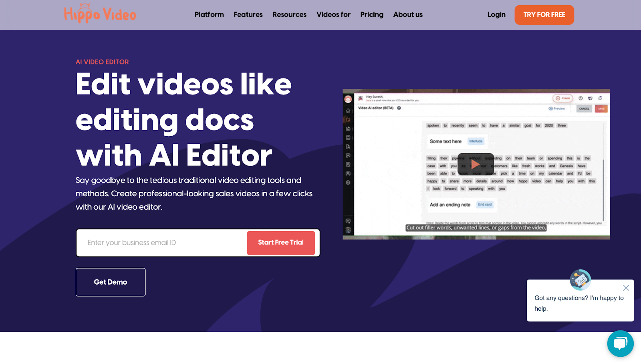641x364 pixels.
Task: Click the Login link
Action: point(496,15)
